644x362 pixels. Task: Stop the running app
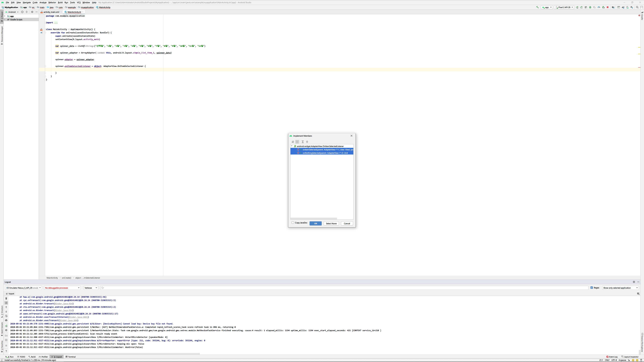[608, 8]
